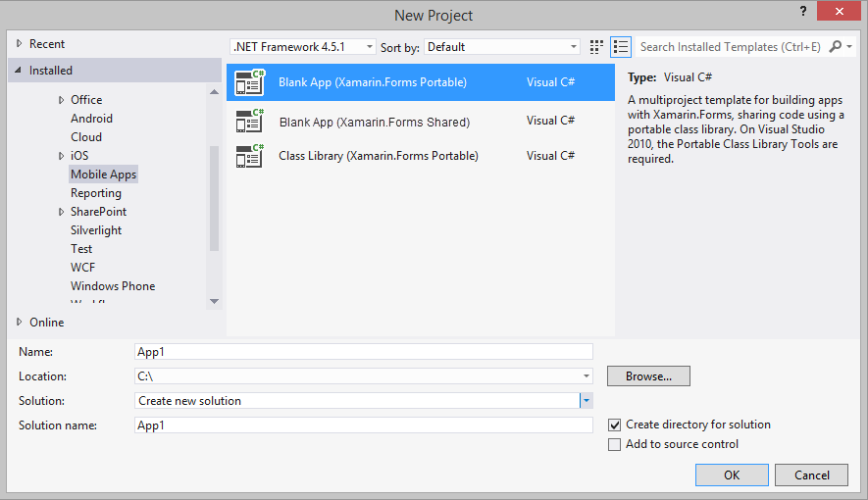This screenshot has width=868, height=500.
Task: Toggle Create directory for solution checkbox
Action: (x=615, y=425)
